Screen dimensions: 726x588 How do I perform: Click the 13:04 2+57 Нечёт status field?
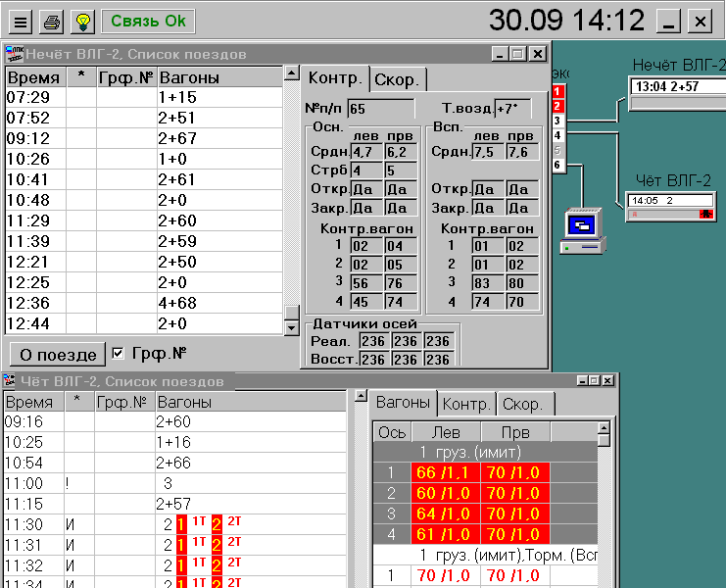[x=678, y=86]
